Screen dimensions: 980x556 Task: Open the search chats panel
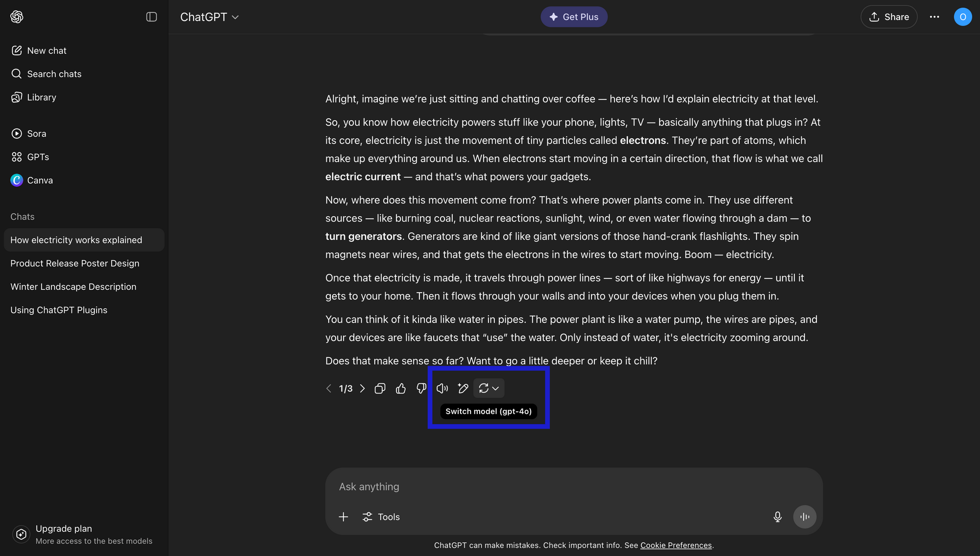[x=54, y=74]
